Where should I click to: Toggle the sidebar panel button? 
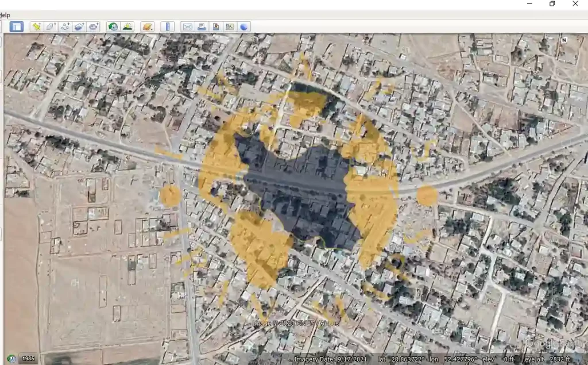(17, 26)
